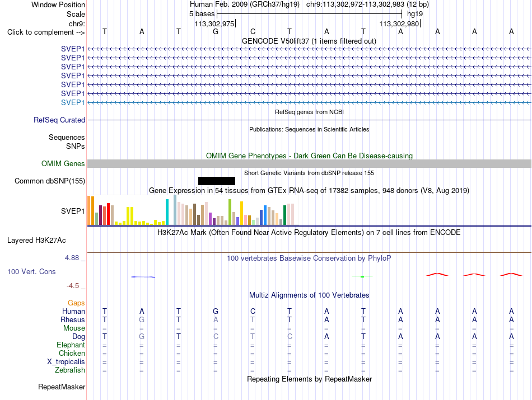Click the Gaps row label

pos(76,303)
